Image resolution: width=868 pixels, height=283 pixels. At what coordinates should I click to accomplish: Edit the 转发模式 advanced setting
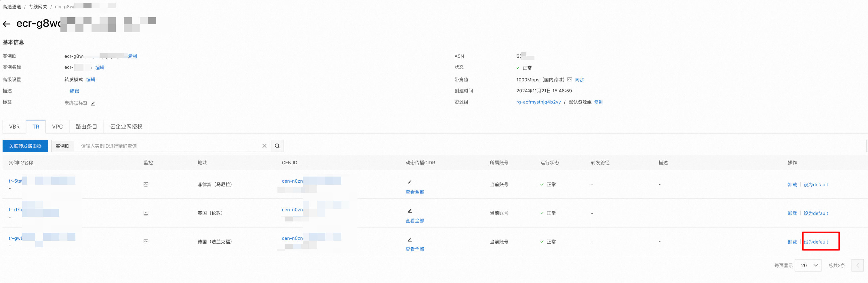coord(91,79)
